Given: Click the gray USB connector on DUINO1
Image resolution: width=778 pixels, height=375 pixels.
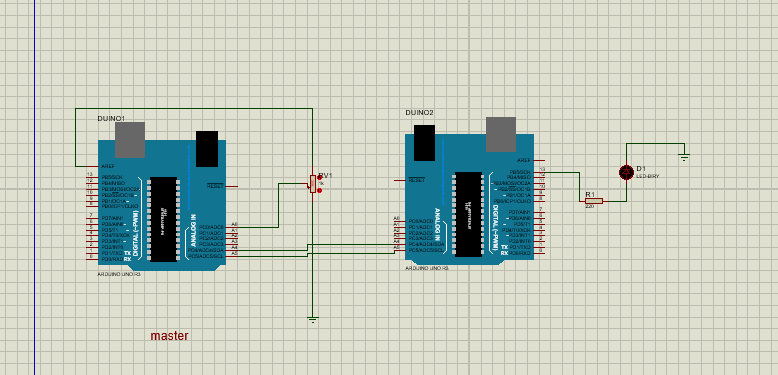Looking at the screenshot, I should click(x=130, y=140).
